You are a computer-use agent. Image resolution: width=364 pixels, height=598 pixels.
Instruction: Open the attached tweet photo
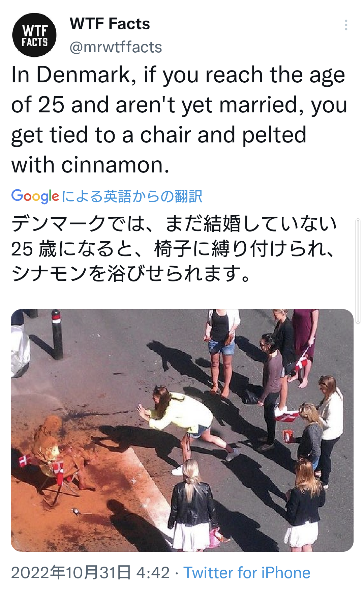click(x=182, y=430)
